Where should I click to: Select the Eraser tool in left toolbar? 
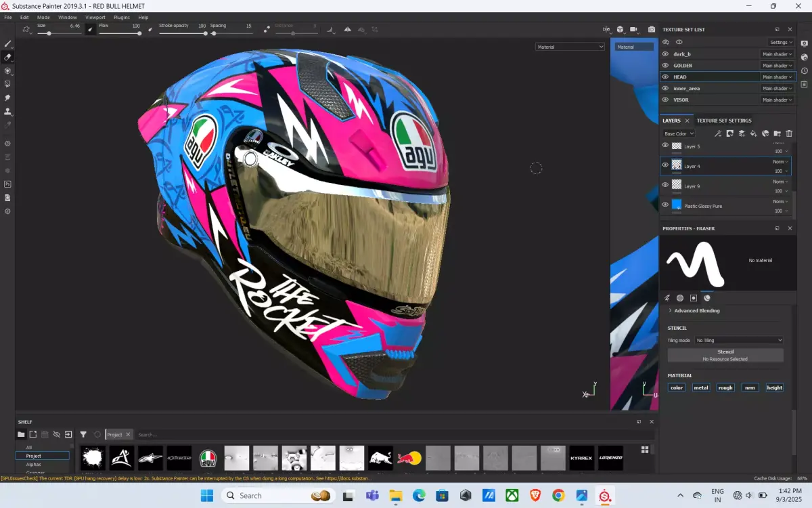[x=7, y=57]
